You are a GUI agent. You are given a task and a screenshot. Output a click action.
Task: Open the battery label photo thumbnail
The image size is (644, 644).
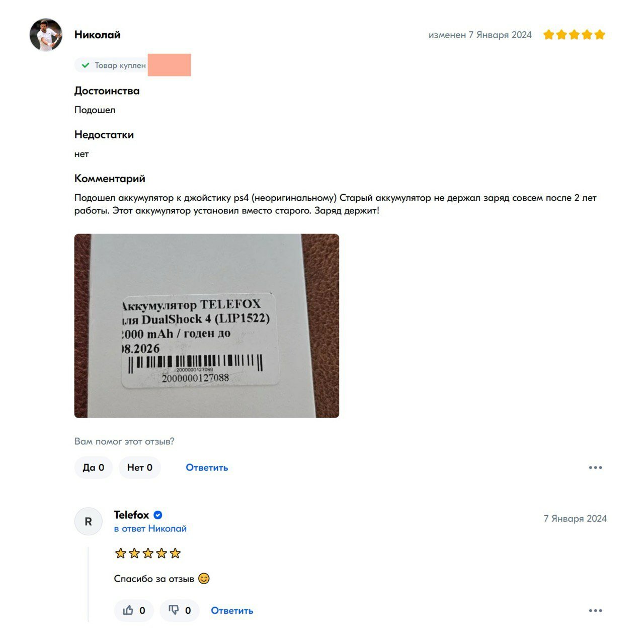click(207, 326)
